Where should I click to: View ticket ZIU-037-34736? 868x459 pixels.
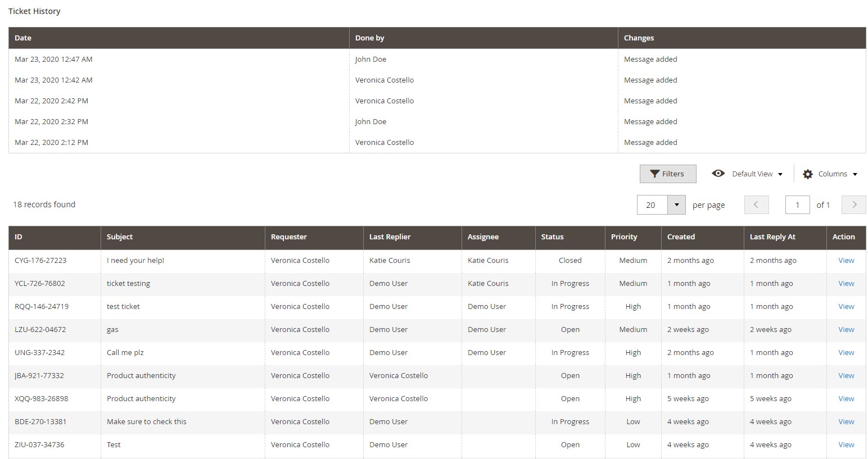846,445
